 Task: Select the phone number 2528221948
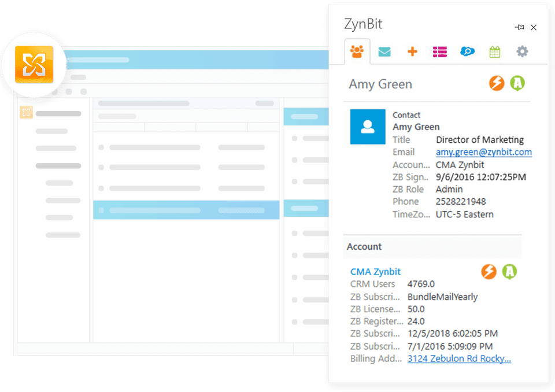click(461, 202)
